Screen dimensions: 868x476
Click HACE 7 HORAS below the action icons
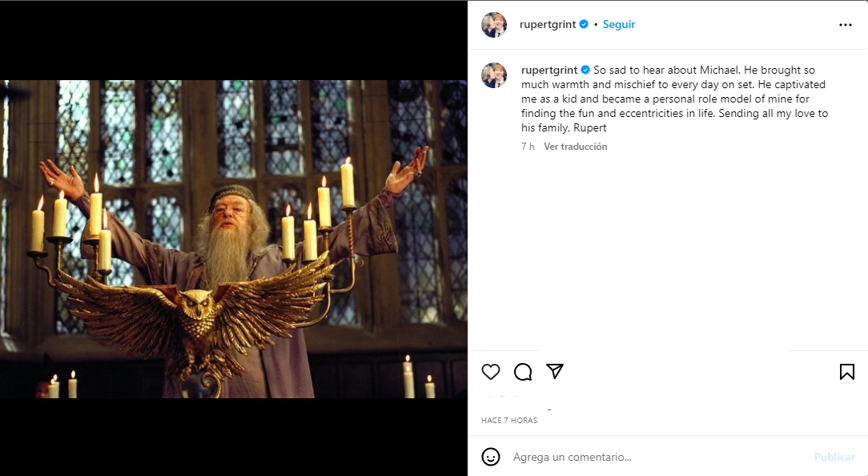click(509, 420)
